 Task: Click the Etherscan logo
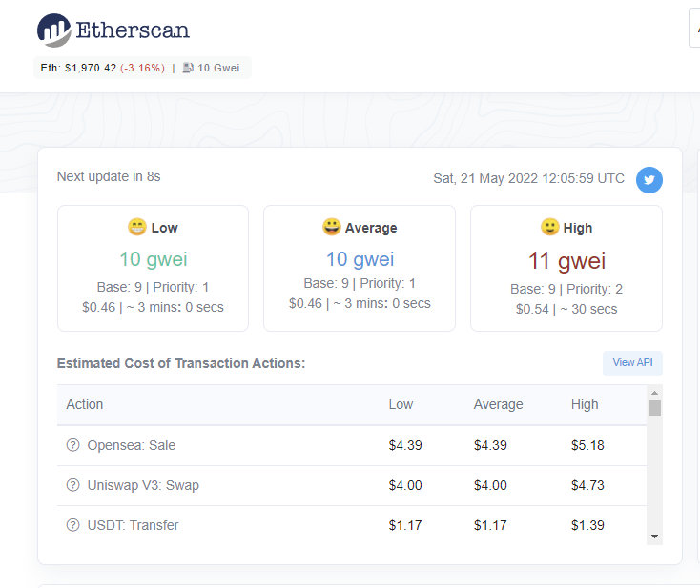[x=113, y=30]
